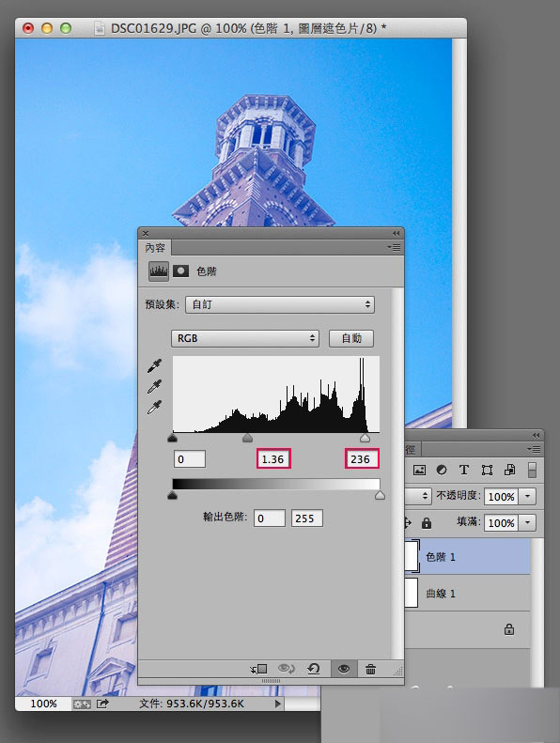Open the fill 填滿 slider arrow
Image resolution: width=560 pixels, height=743 pixels.
(x=527, y=523)
